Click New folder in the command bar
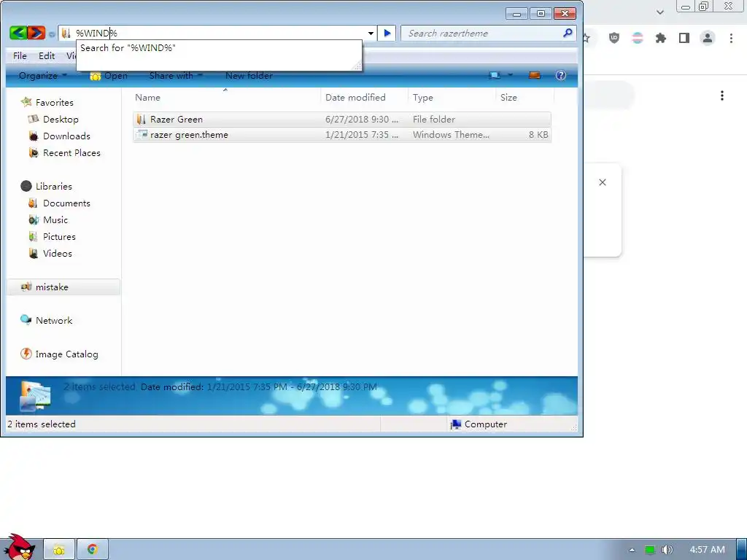The height and width of the screenshot is (560, 747). [x=249, y=75]
